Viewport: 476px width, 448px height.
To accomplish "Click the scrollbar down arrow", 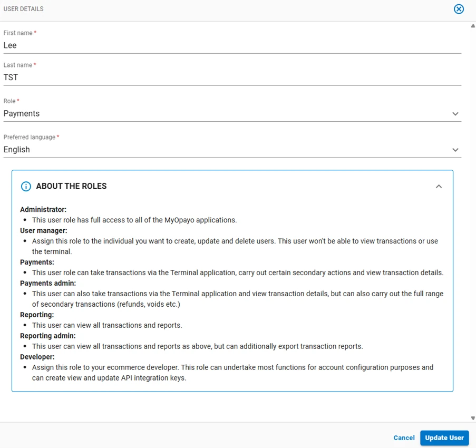I will (x=473, y=418).
